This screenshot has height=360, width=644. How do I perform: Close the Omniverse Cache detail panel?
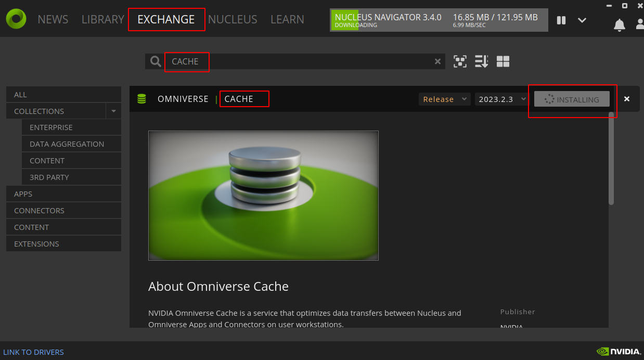(627, 99)
